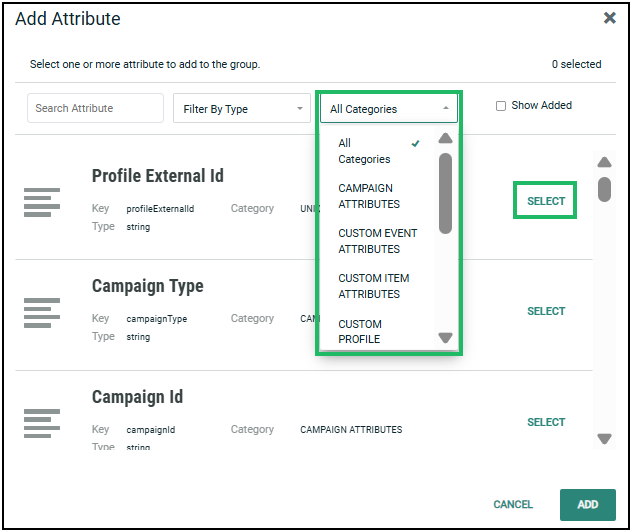Select the Profile External Id attribute

click(545, 201)
